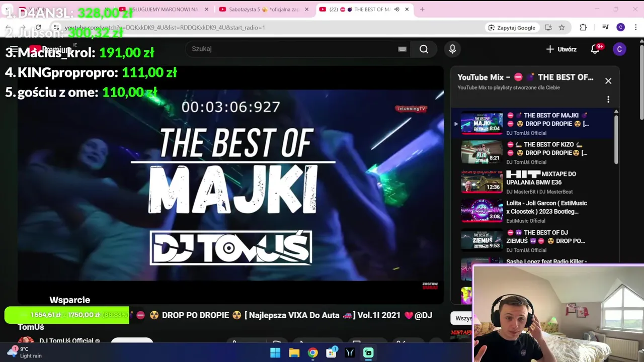Open the playlist three-dot options menu

click(608, 100)
